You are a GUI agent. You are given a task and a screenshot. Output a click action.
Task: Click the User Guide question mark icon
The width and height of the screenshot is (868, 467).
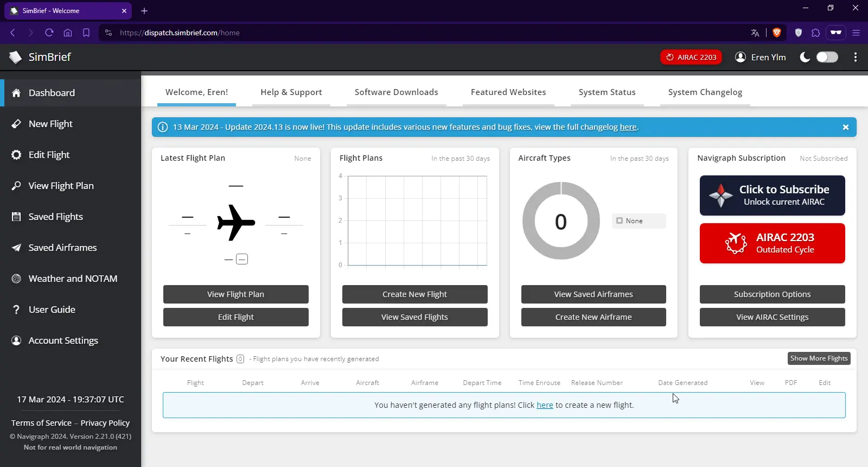coord(16,310)
